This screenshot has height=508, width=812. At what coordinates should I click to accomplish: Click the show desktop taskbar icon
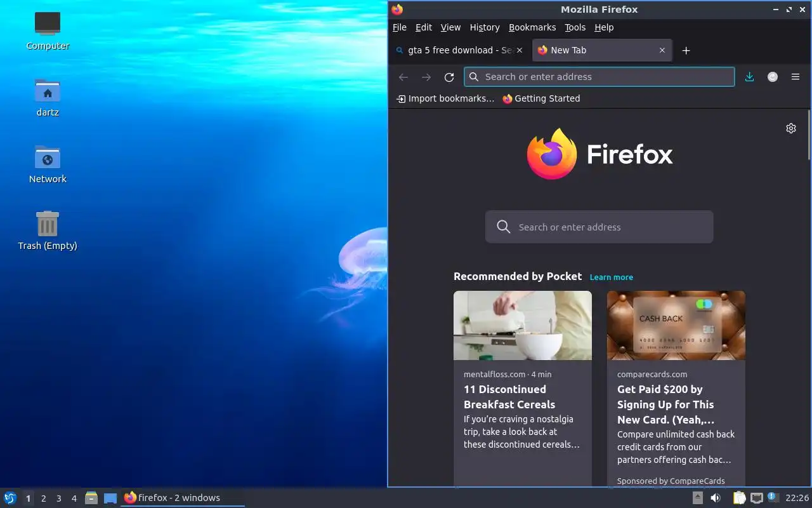click(x=110, y=498)
